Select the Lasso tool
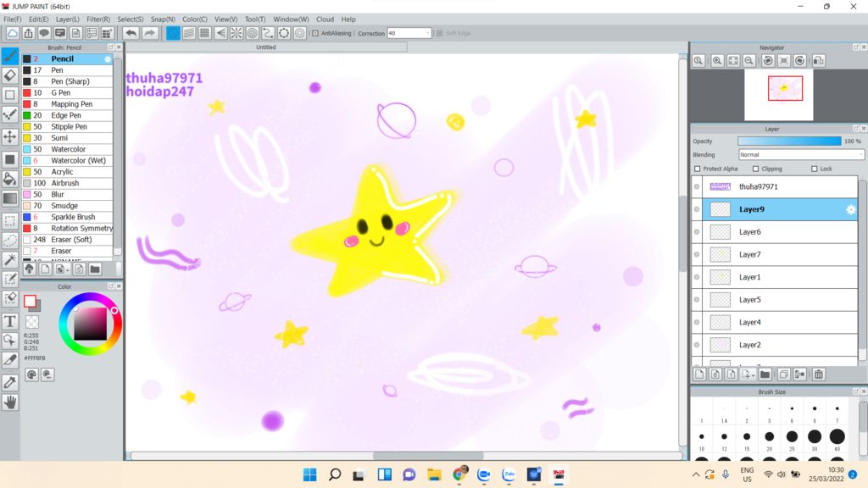 [10, 240]
